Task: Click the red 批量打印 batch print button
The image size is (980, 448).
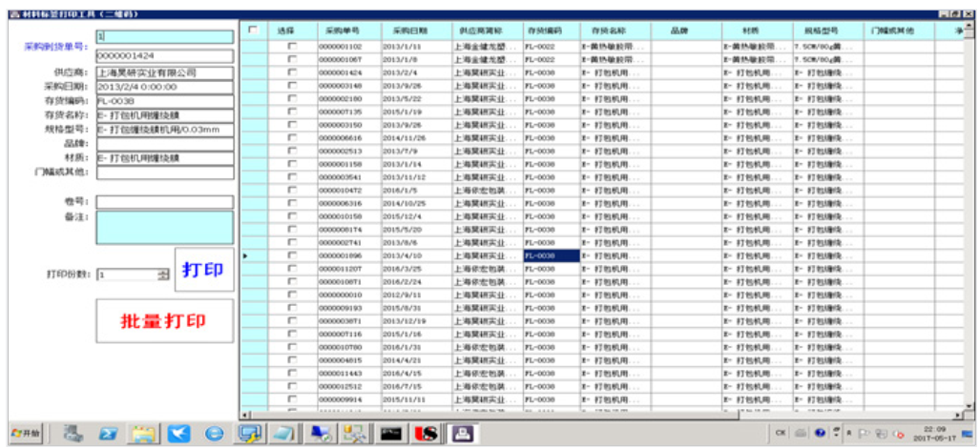Action: click(x=164, y=320)
